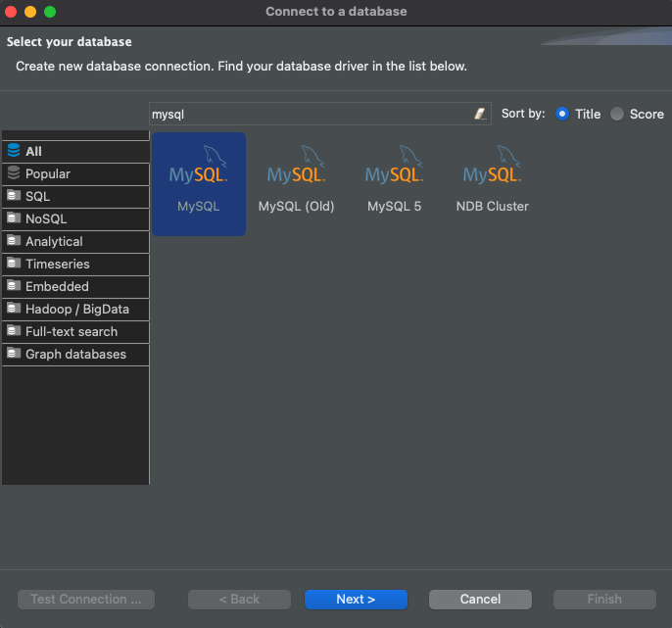Select the NDB Cluster driver
This screenshot has height=628, width=672.
pyautogui.click(x=492, y=176)
